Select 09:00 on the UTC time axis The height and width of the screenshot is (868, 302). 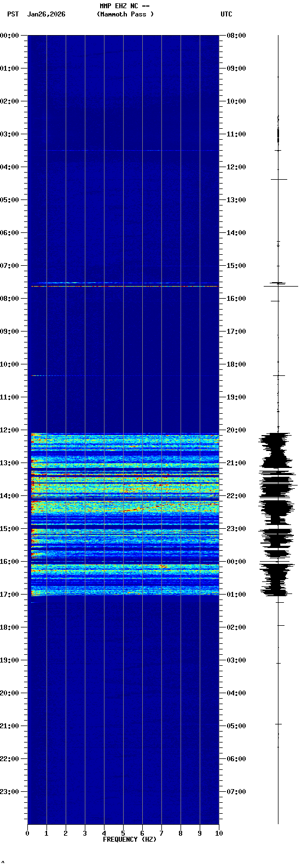(x=236, y=68)
